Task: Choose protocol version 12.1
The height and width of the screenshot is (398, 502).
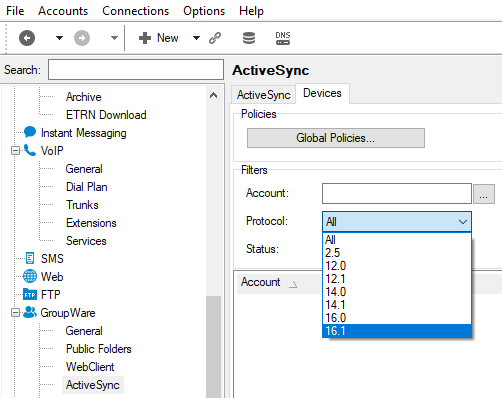Action: coord(397,279)
